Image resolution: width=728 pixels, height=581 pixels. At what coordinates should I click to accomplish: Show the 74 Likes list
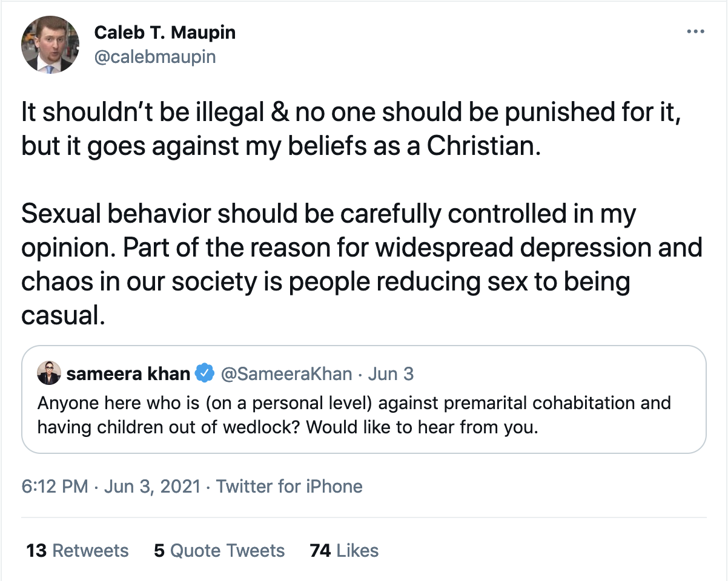[344, 550]
